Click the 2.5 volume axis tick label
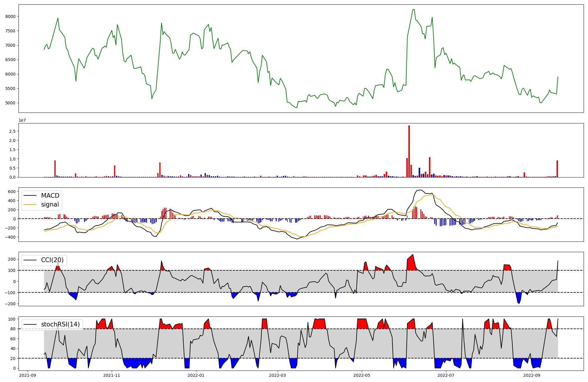This screenshot has width=588, height=382. pos(12,131)
